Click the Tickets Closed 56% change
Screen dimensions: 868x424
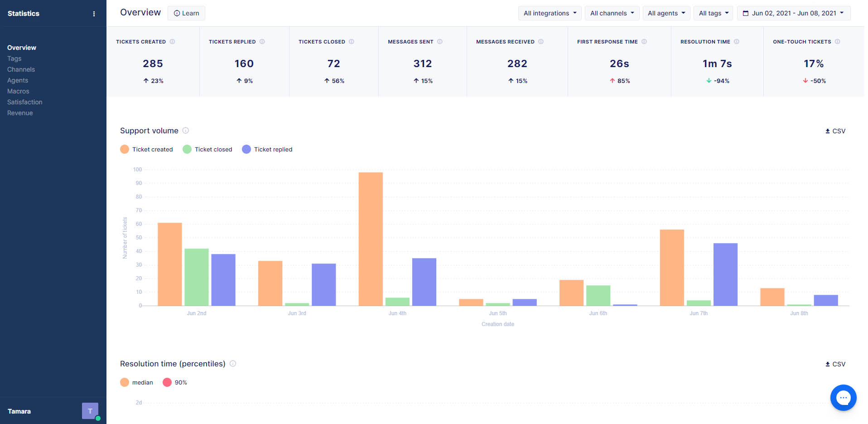pos(334,81)
